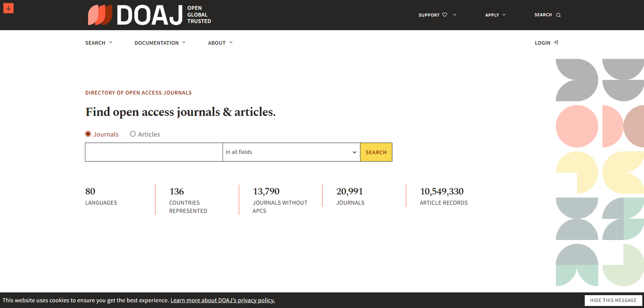Image resolution: width=644 pixels, height=308 pixels.
Task: Expand the Documentation menu chevron
Action: coord(184,43)
